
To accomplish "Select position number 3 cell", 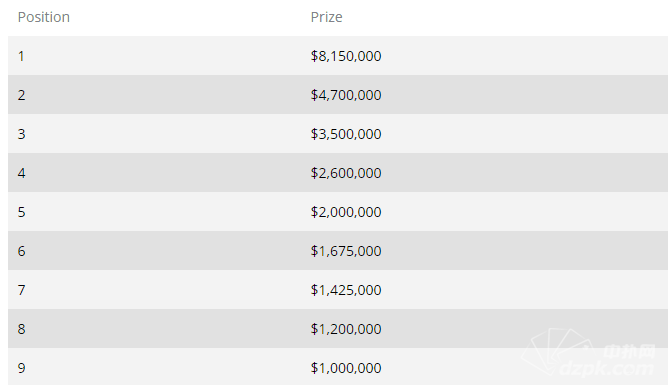I will tap(21, 134).
